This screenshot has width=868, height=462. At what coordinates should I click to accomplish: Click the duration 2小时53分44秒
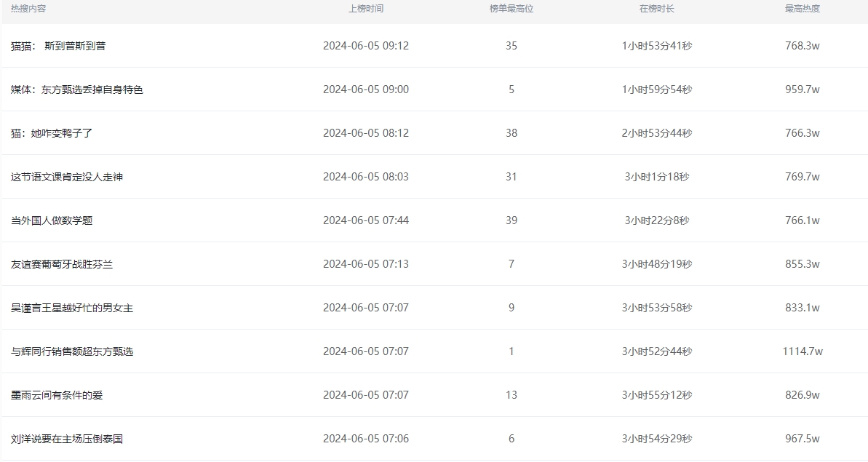pyautogui.click(x=657, y=133)
